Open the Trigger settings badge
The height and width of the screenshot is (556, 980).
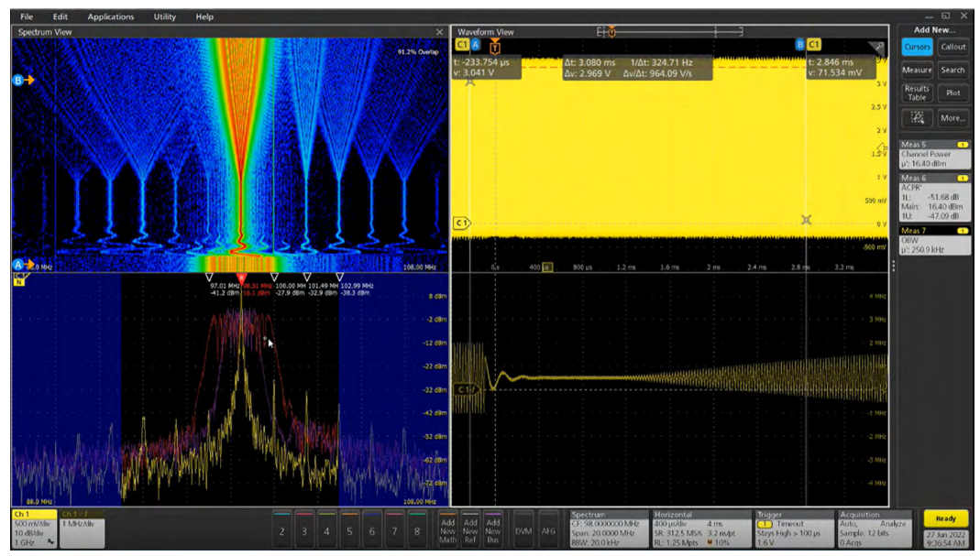(794, 529)
